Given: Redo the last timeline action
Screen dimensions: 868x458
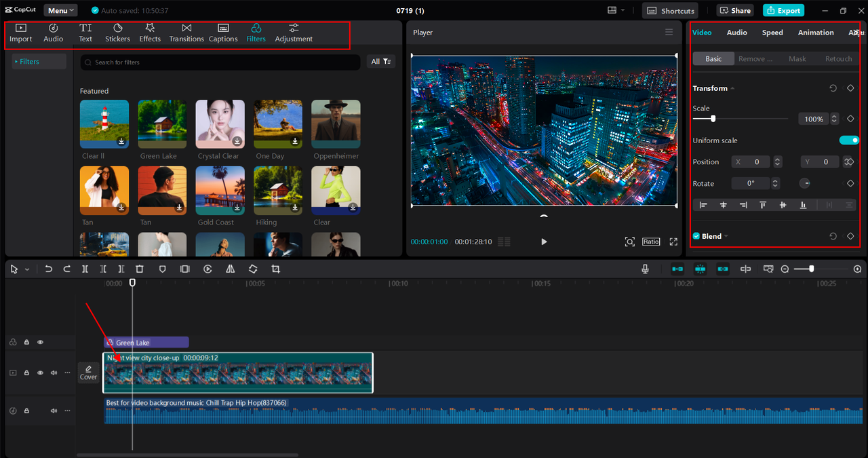Looking at the screenshot, I should pos(66,269).
